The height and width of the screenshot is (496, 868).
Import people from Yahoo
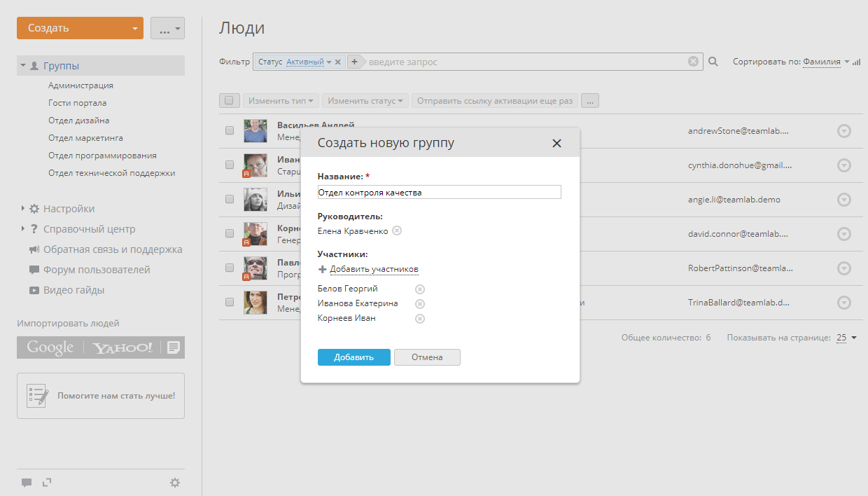coord(122,347)
